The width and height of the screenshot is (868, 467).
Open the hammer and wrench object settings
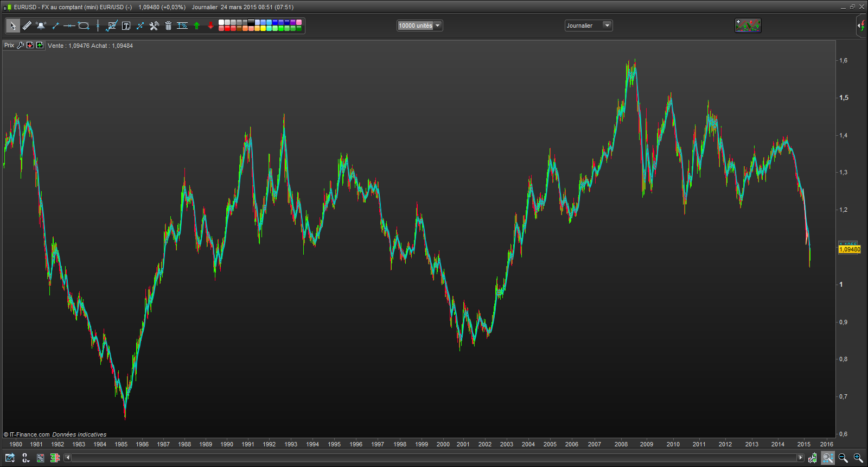click(x=154, y=26)
